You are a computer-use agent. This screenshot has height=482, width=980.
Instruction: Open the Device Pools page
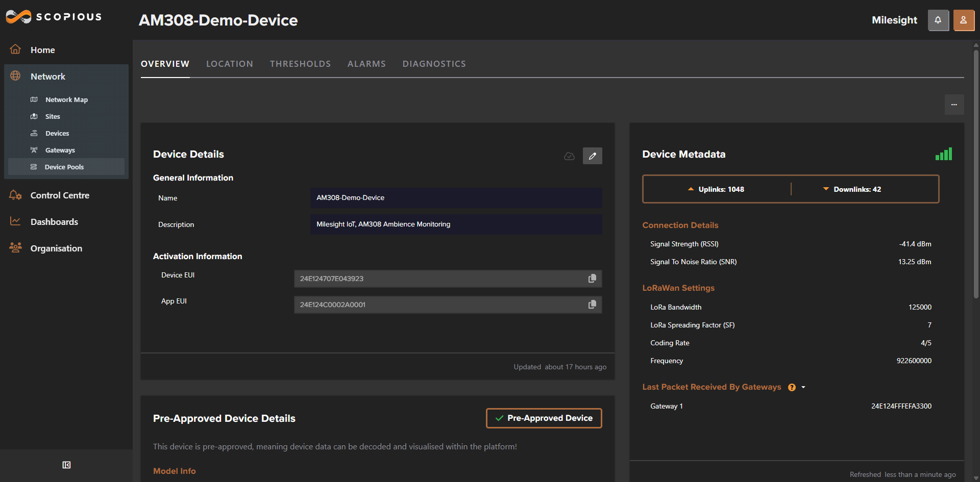point(66,167)
